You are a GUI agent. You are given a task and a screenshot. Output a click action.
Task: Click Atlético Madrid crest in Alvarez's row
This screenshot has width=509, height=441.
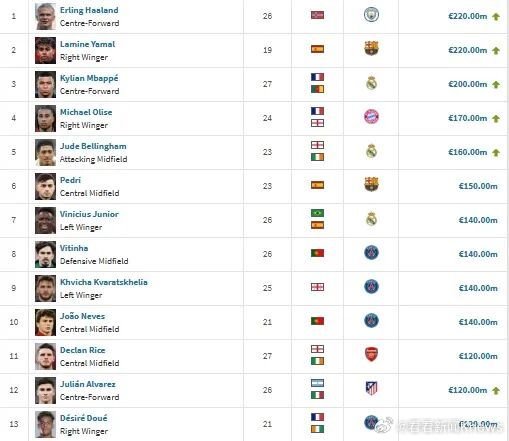point(371,388)
